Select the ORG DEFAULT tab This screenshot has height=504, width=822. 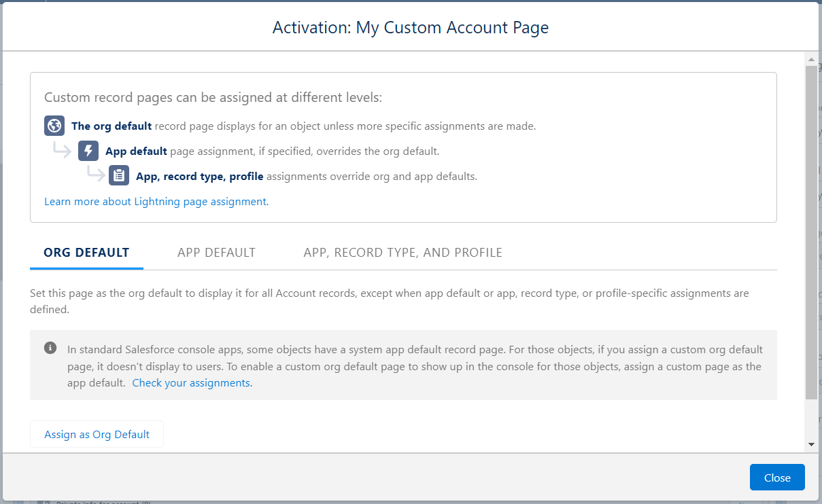click(x=86, y=253)
